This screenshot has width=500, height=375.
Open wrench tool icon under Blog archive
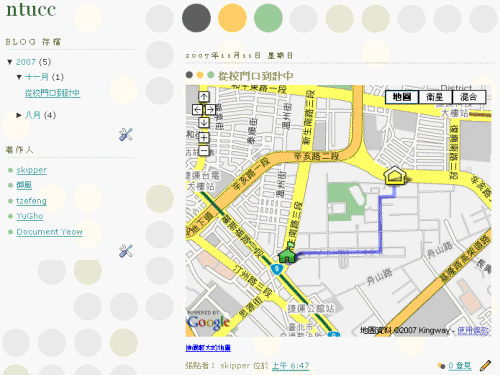126,134
